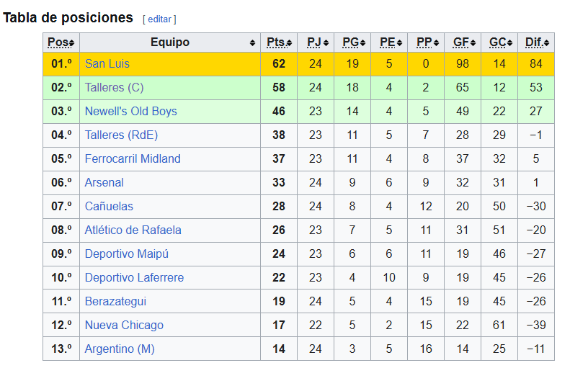
Task: Follow the Arsenal team link
Action: [x=104, y=182]
